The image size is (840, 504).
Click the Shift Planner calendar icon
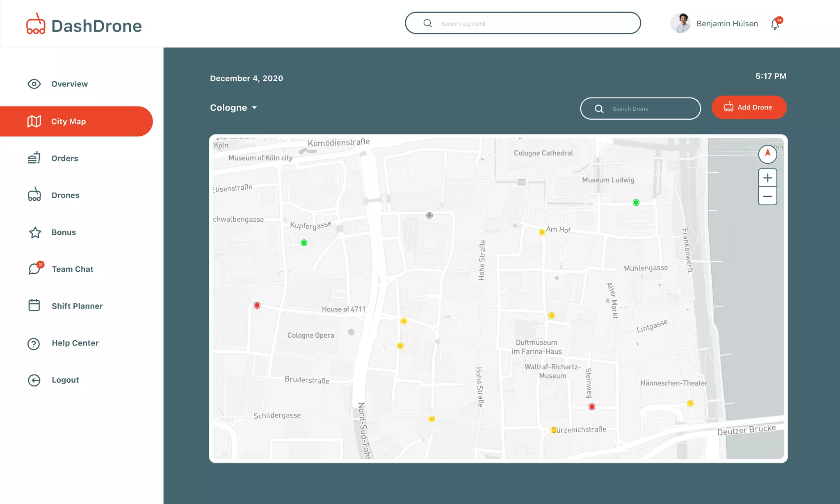(x=34, y=305)
